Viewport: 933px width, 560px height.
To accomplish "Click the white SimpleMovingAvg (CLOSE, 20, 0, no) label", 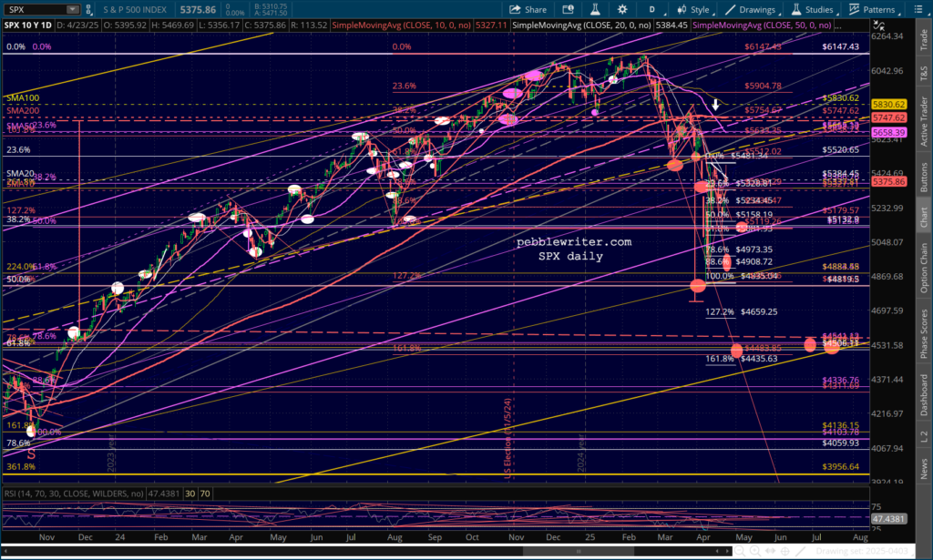I will pos(581,25).
